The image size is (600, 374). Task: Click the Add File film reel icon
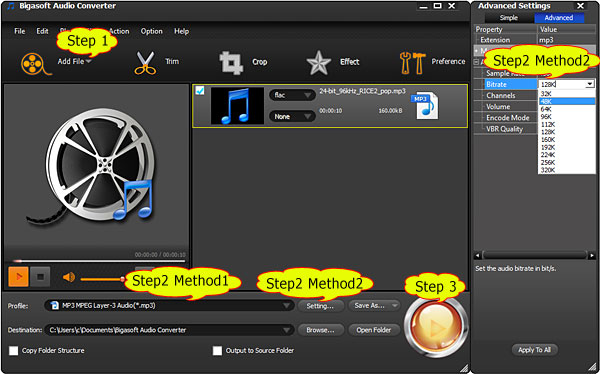pyautogui.click(x=36, y=64)
